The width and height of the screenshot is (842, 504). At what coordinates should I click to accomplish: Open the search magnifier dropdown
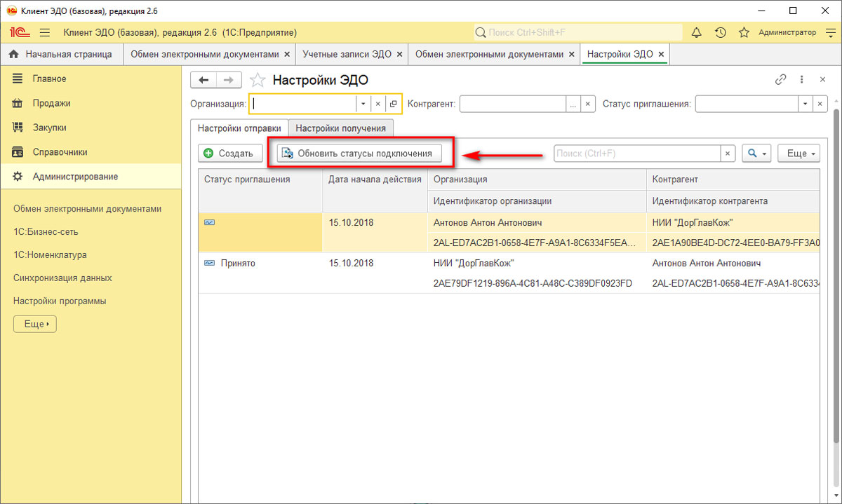pos(756,153)
